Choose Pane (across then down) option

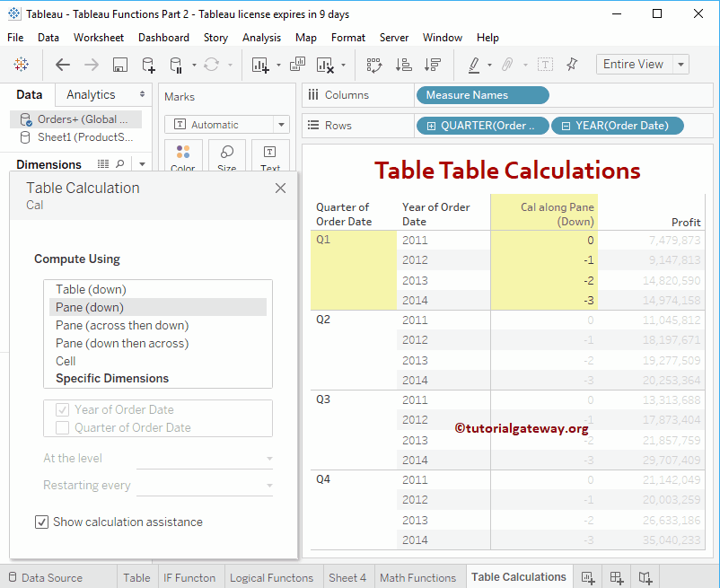(122, 325)
